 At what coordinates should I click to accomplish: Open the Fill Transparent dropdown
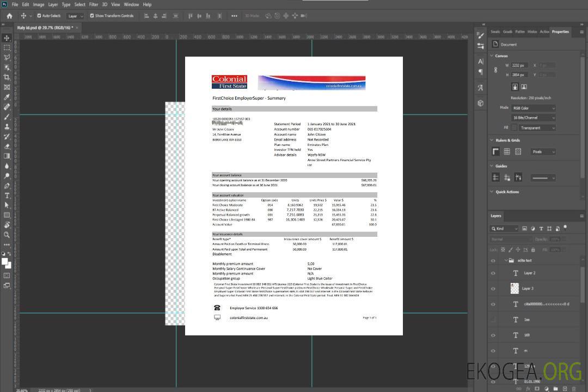(x=537, y=128)
